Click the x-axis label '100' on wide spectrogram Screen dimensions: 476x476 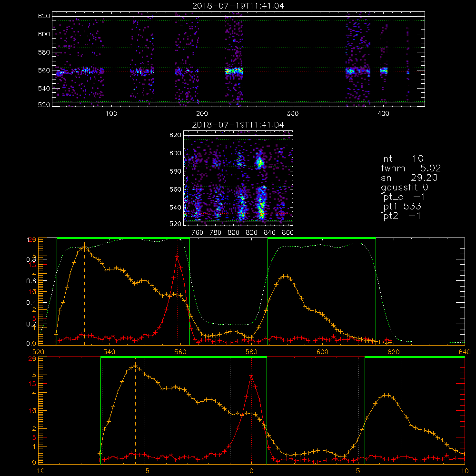[x=111, y=114]
